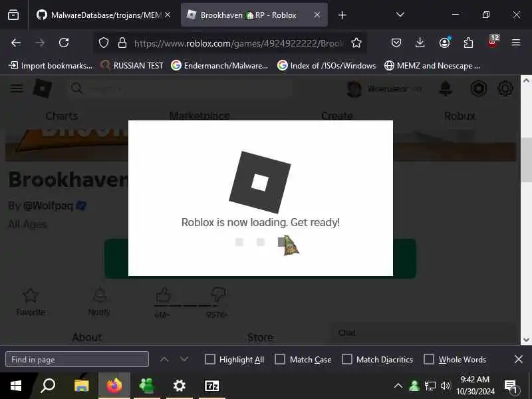Go to Roblox home via logo
This screenshot has width=532, height=399.
point(43,88)
